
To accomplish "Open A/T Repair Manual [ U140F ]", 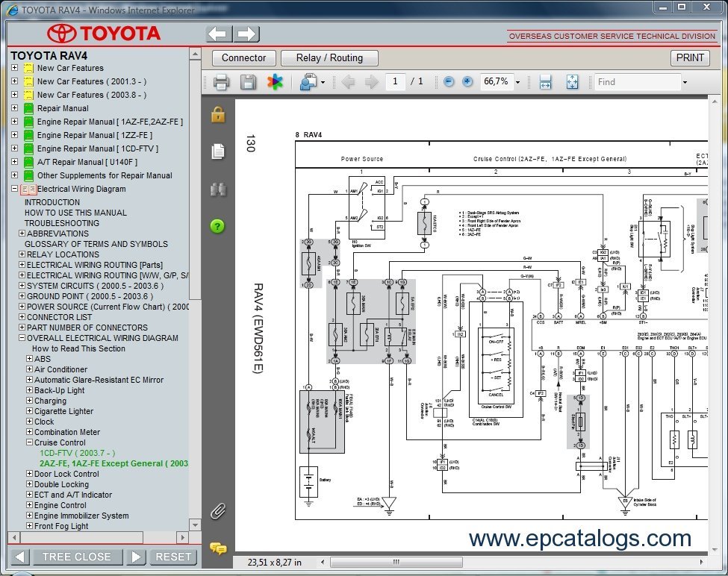I will tap(87, 163).
